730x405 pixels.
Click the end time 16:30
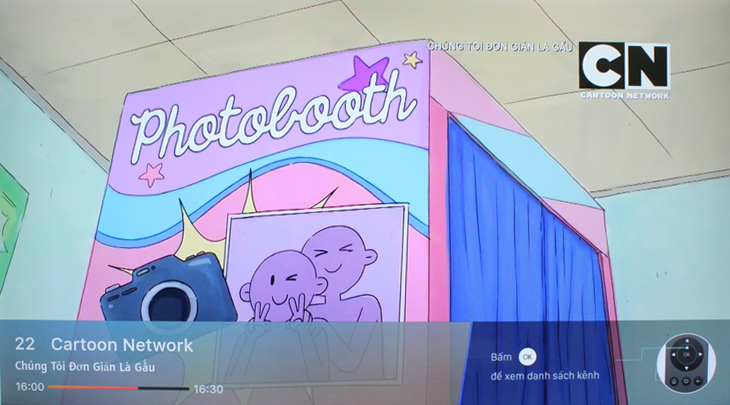[208, 389]
